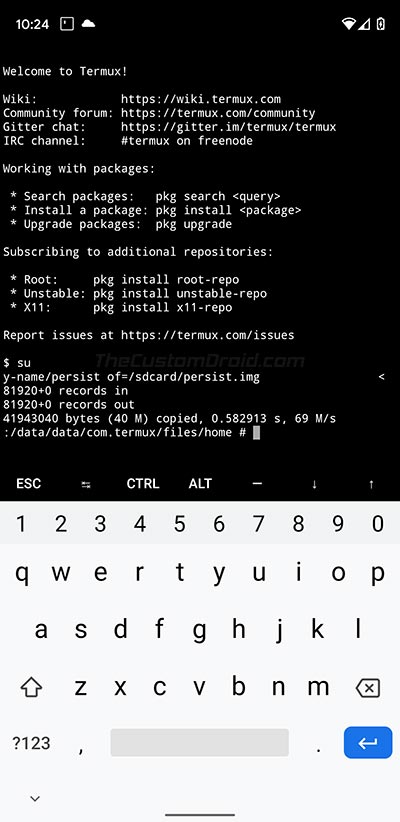Image resolution: width=400 pixels, height=822 pixels.
Task: Tap the period key
Action: [318, 744]
